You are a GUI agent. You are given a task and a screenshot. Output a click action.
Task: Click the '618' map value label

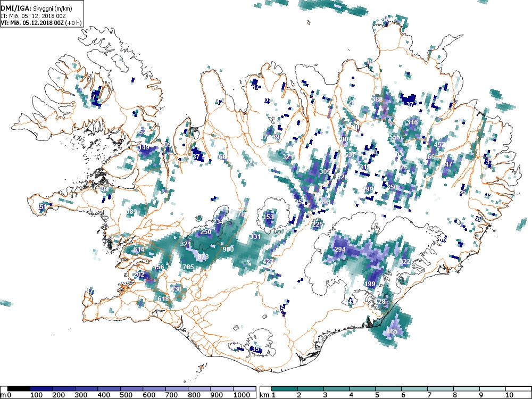(163, 298)
